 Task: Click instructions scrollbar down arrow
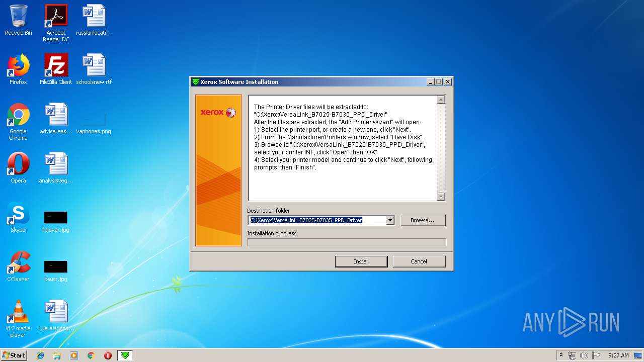[x=441, y=197]
